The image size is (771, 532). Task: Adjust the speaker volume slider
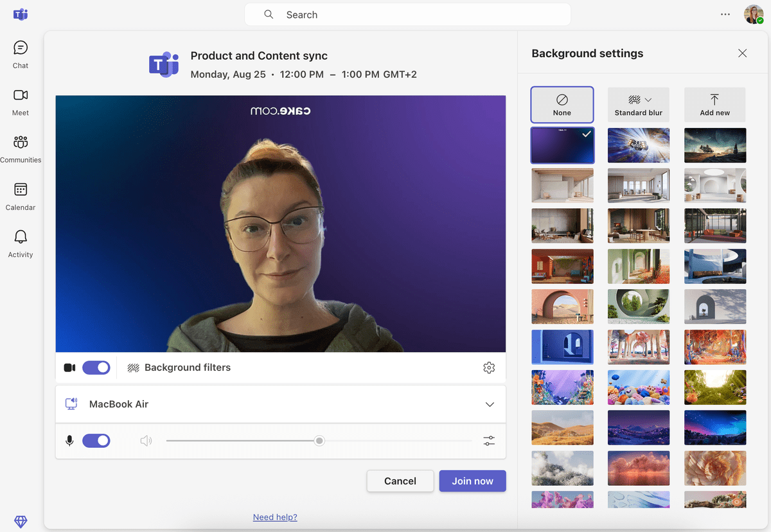319,441
